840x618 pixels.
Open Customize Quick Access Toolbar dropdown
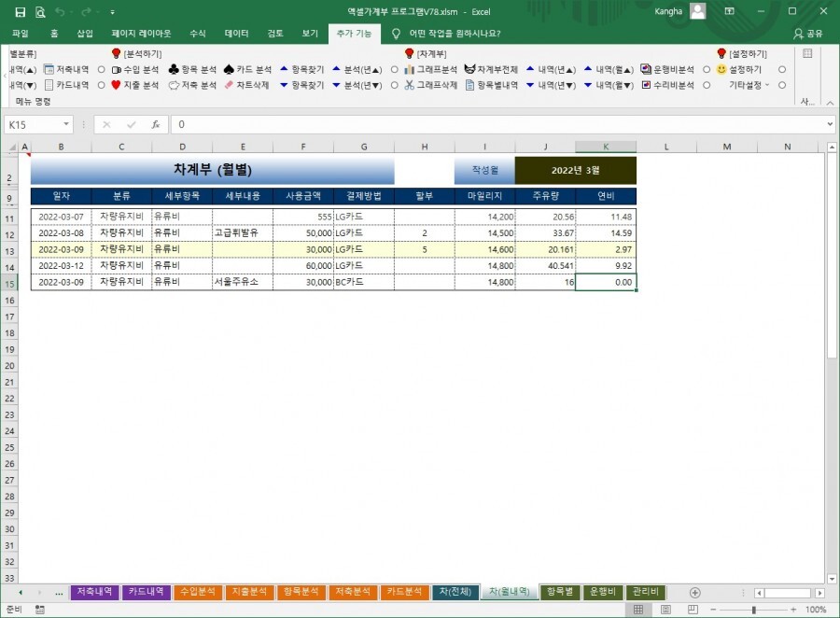click(x=113, y=12)
